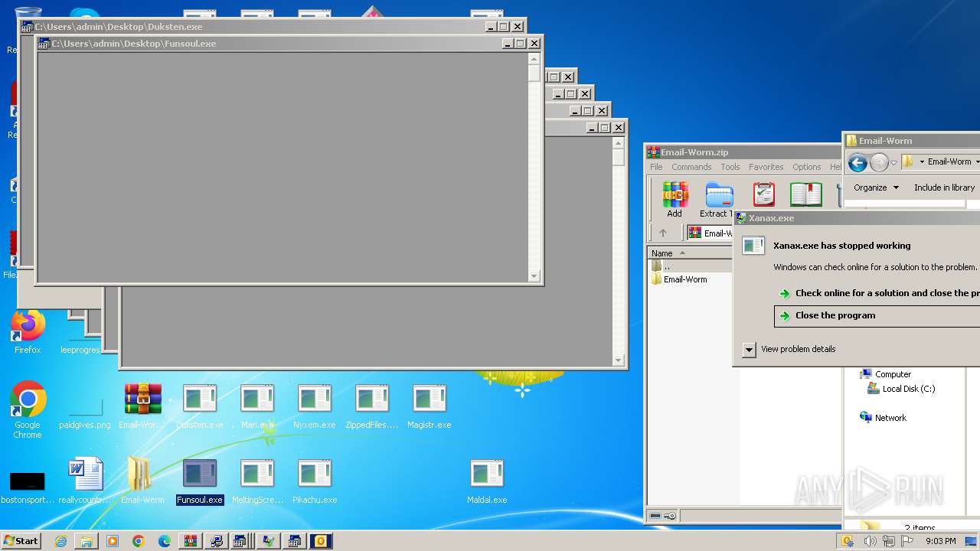Viewport: 980px width, 551px height.
Task: Click the clock showing 9:03 PM
Action: (940, 541)
